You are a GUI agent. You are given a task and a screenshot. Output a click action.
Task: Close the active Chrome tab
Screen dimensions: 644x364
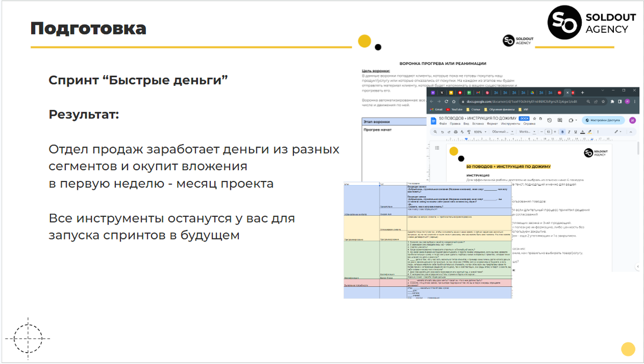pos(568,92)
